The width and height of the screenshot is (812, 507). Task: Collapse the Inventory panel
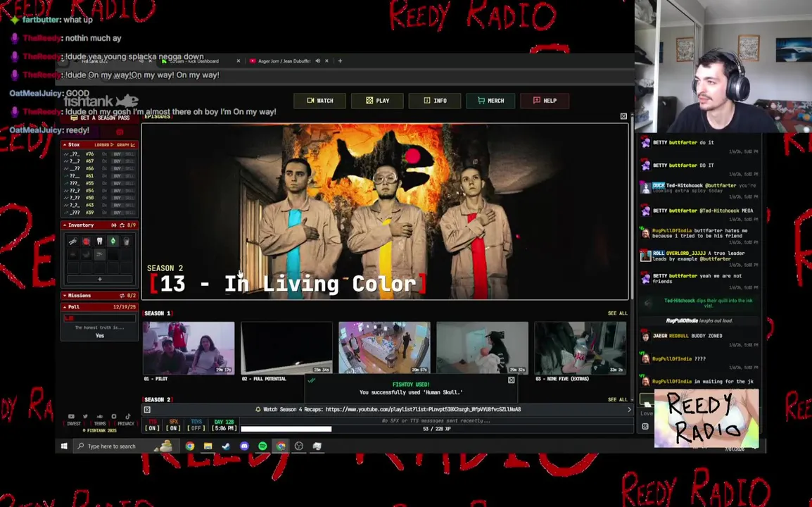65,225
